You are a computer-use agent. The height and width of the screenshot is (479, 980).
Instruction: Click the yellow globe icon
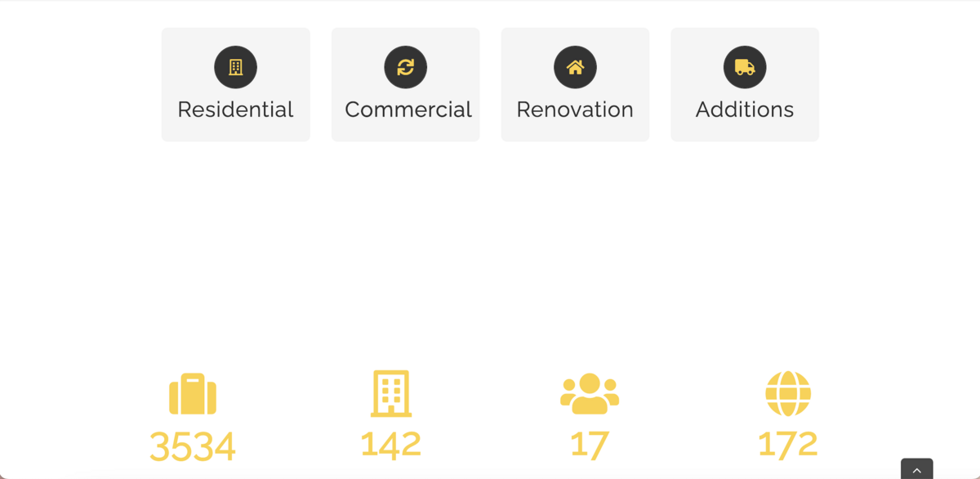click(x=788, y=394)
